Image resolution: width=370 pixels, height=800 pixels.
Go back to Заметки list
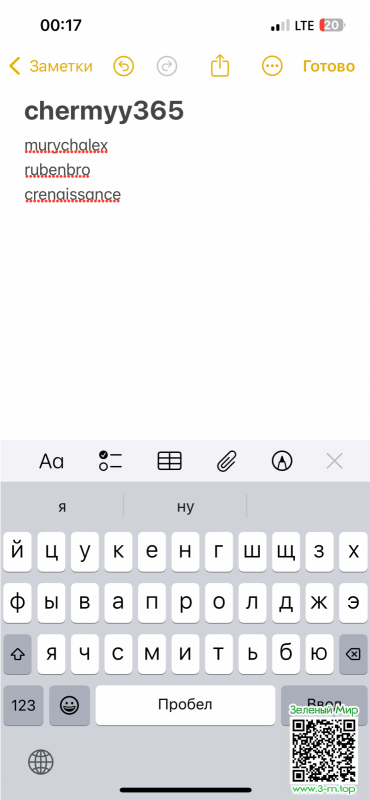click(51, 66)
